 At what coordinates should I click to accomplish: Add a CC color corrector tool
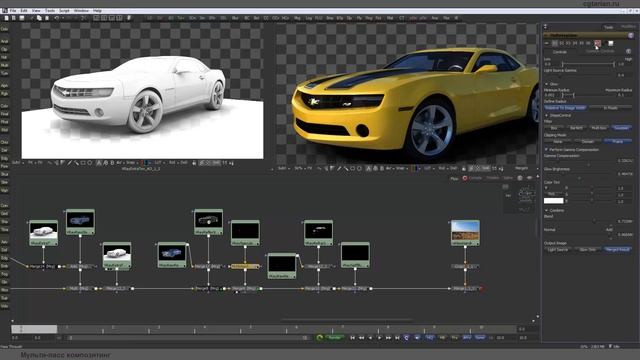pyautogui.click(x=266, y=18)
